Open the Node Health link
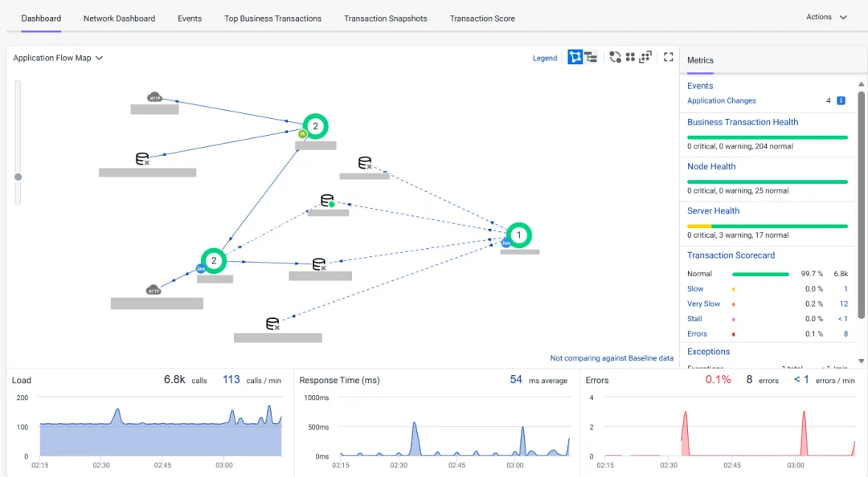This screenshot has width=868, height=477. point(711,166)
